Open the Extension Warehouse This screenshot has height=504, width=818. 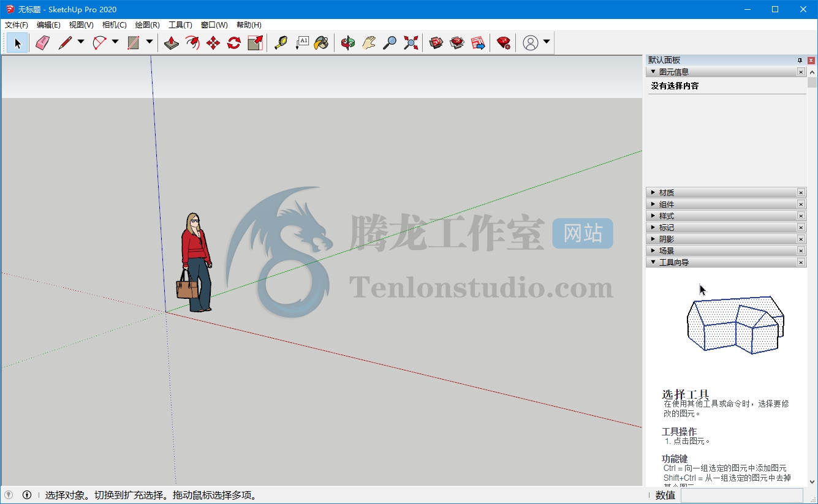[457, 43]
